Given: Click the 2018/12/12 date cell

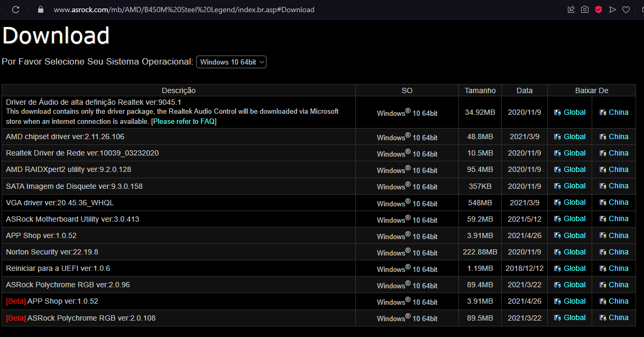Looking at the screenshot, I should (525, 268).
